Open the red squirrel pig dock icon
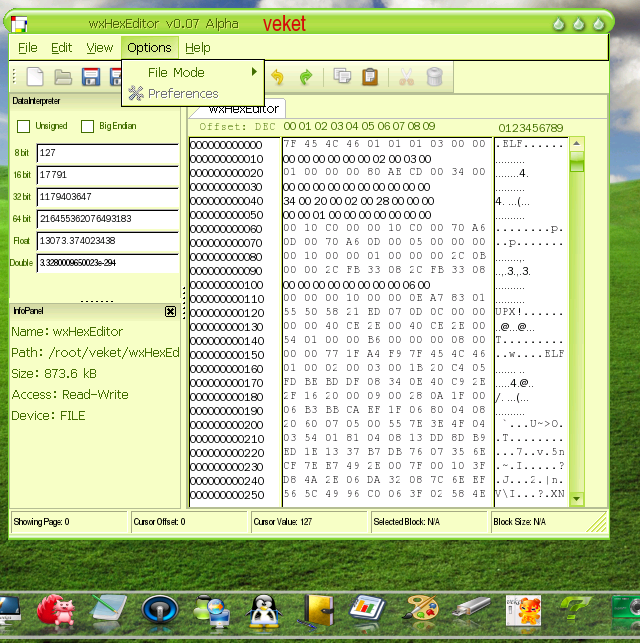Screen dimensions: 640x643 pyautogui.click(x=56, y=610)
